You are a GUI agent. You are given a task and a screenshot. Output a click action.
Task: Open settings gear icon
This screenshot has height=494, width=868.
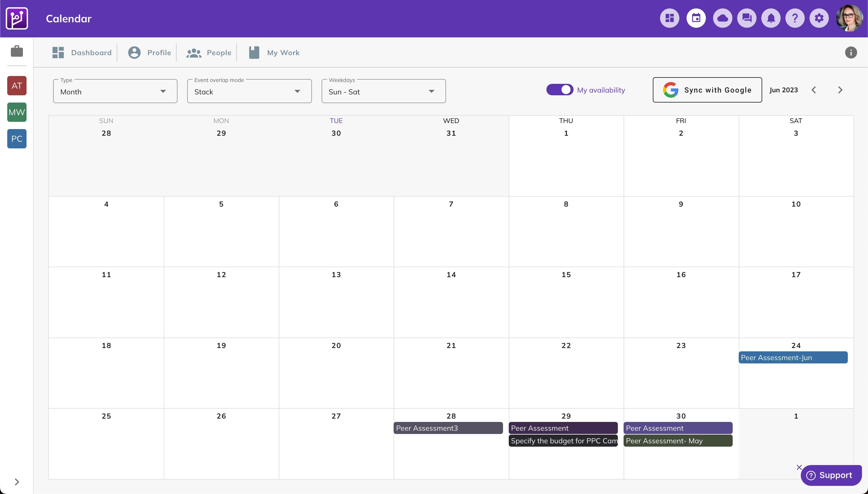pos(819,18)
